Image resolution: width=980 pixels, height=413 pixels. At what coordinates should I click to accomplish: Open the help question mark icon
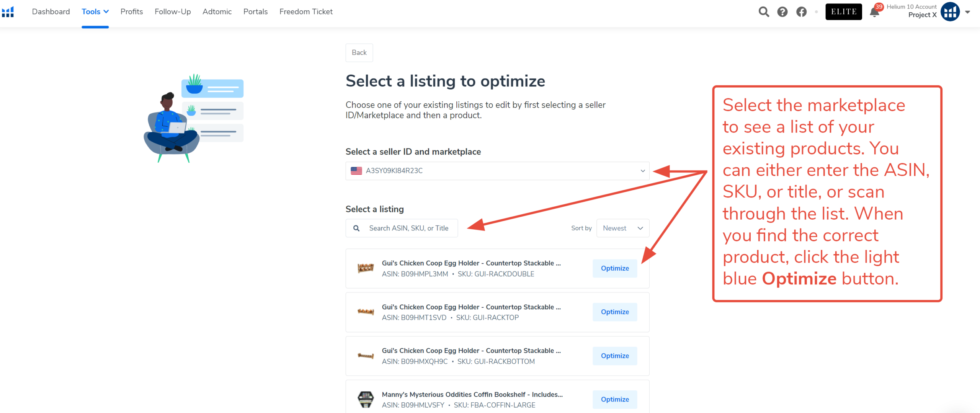coord(782,12)
